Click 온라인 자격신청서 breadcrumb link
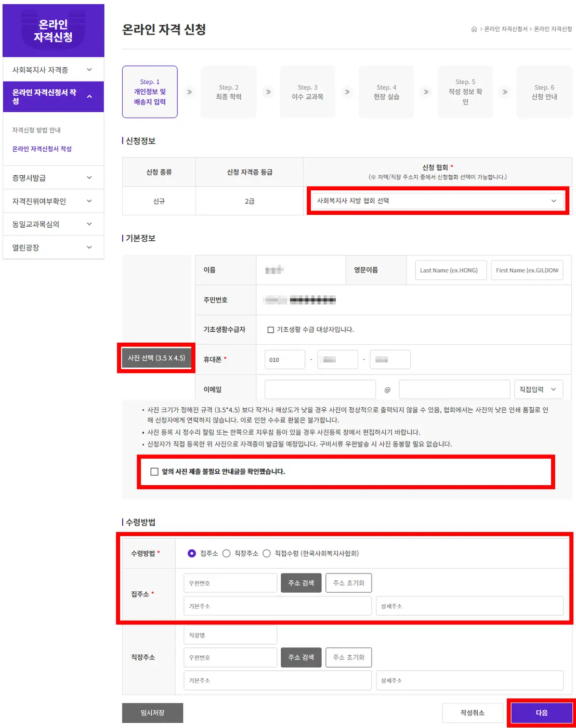The width and height of the screenshot is (576, 728). [x=506, y=29]
